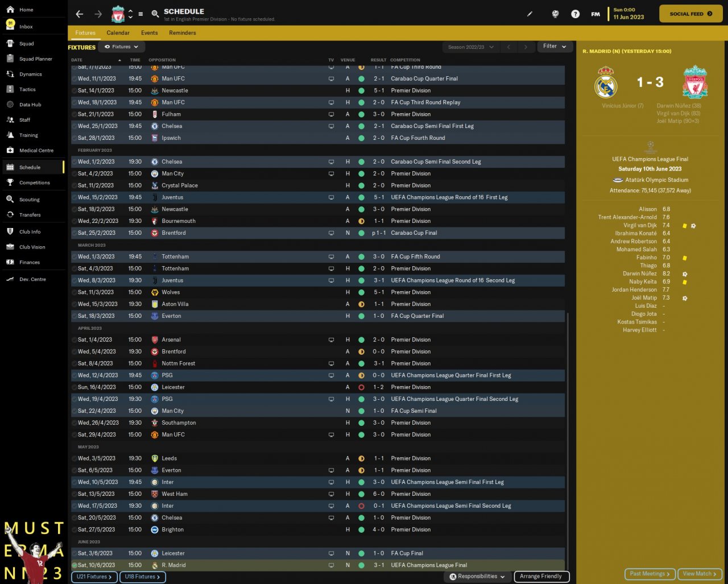This screenshot has width=728, height=584.
Task: Open the Training screen
Action: [x=34, y=135]
